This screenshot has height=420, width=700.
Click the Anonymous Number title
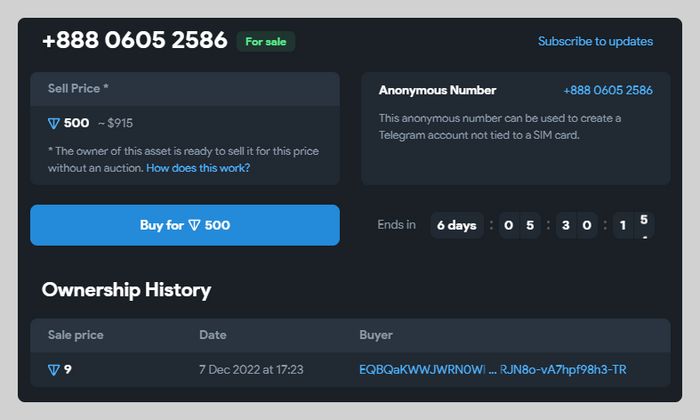coord(437,90)
